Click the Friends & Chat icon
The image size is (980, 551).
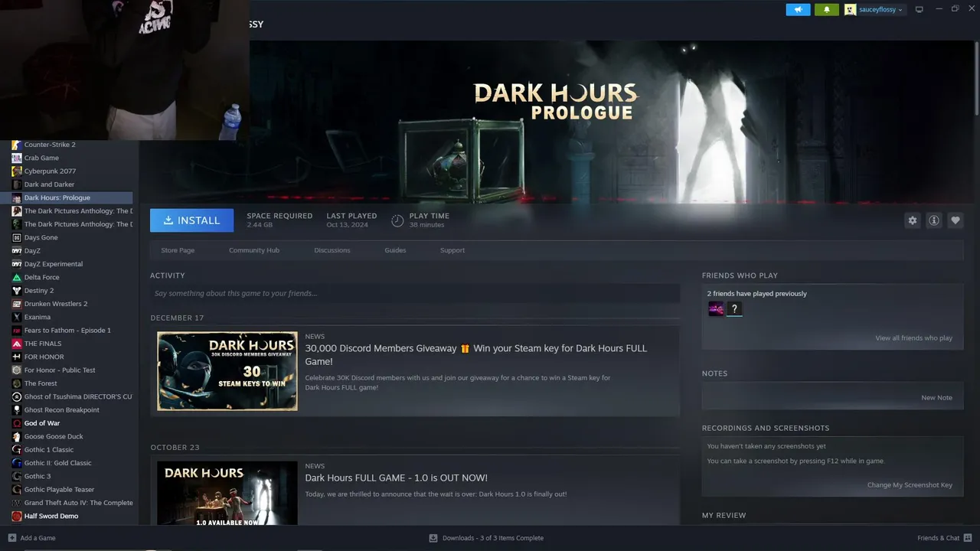point(968,538)
